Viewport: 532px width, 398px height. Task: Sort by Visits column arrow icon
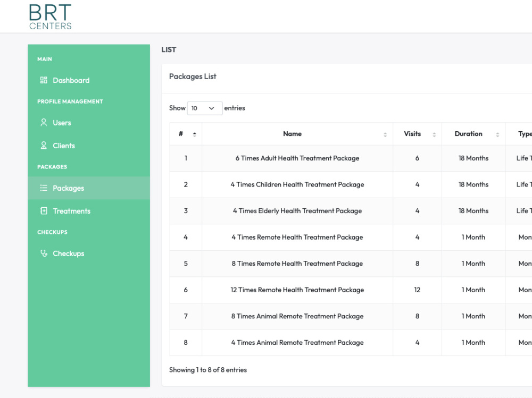point(434,134)
